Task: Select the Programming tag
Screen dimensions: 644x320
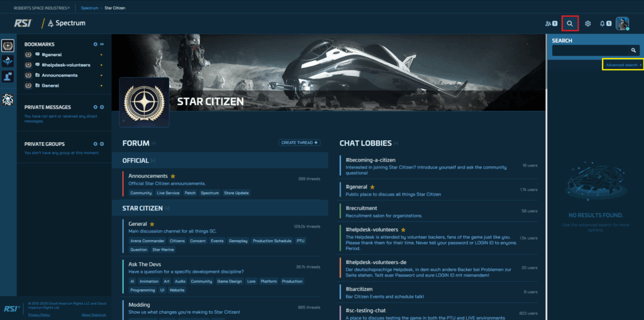Action: coord(143,290)
